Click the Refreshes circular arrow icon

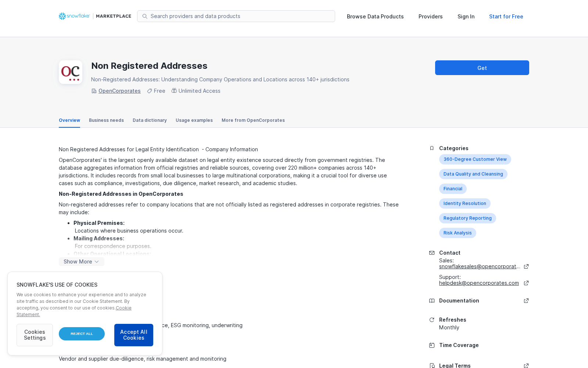click(432, 320)
